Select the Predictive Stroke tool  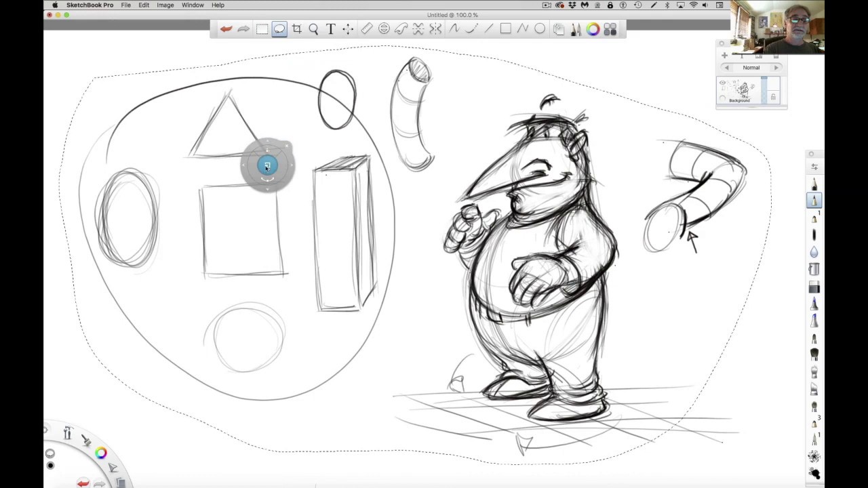[471, 29]
